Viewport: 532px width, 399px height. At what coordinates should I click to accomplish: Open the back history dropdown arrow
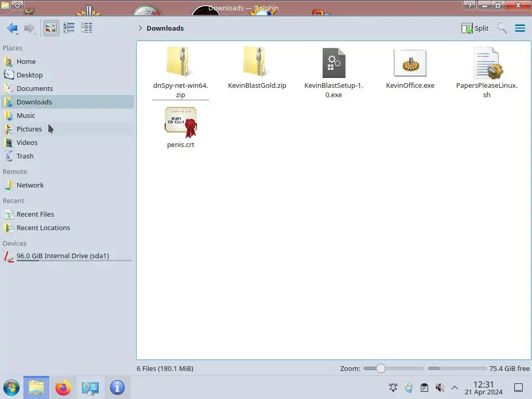[x=17, y=34]
